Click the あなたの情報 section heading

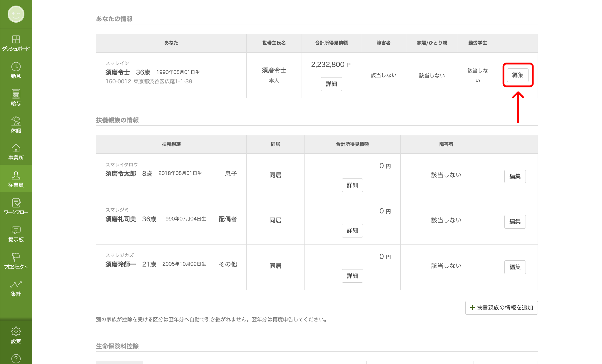coord(114,19)
